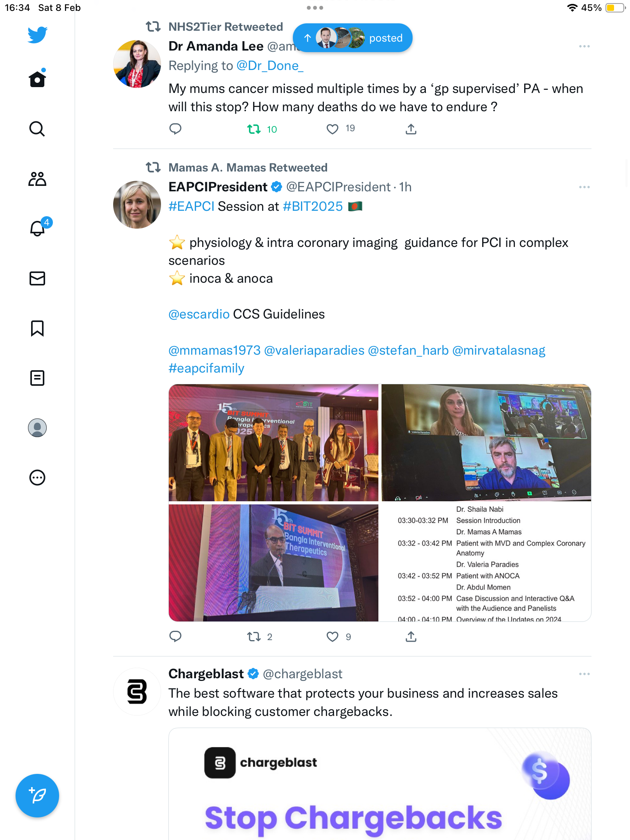Open Profile avatar icon in sidebar

click(x=37, y=428)
